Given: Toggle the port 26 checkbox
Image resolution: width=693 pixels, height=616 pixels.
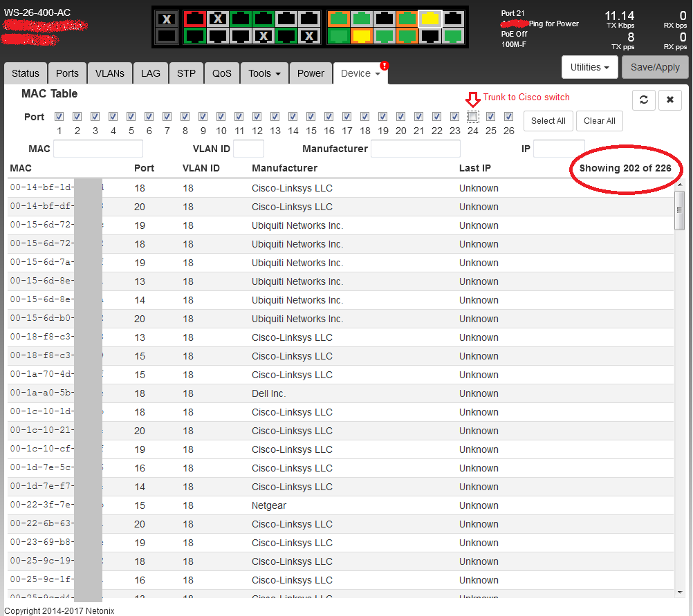Looking at the screenshot, I should click(x=509, y=117).
